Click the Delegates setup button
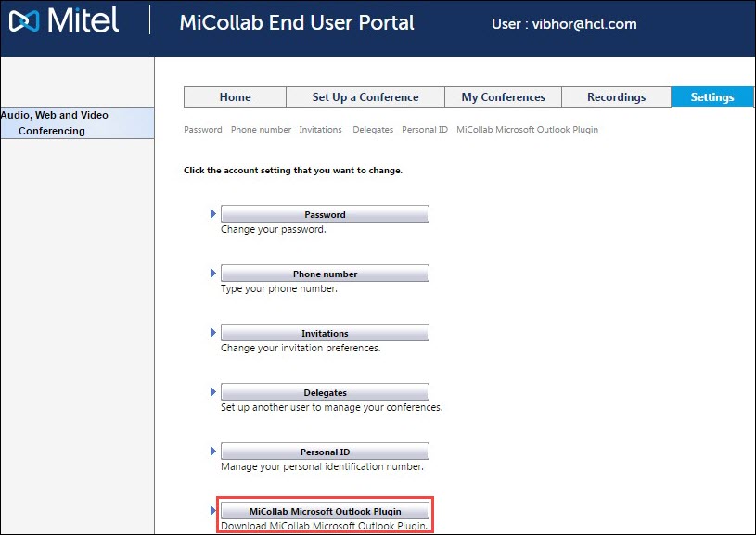Image resolution: width=756 pixels, height=535 pixels. click(x=325, y=391)
